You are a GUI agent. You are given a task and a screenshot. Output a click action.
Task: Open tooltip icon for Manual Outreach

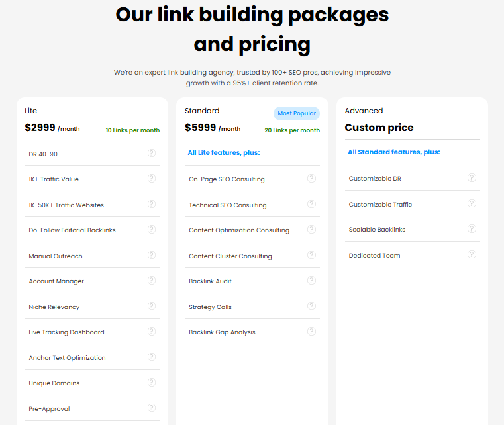tap(152, 255)
